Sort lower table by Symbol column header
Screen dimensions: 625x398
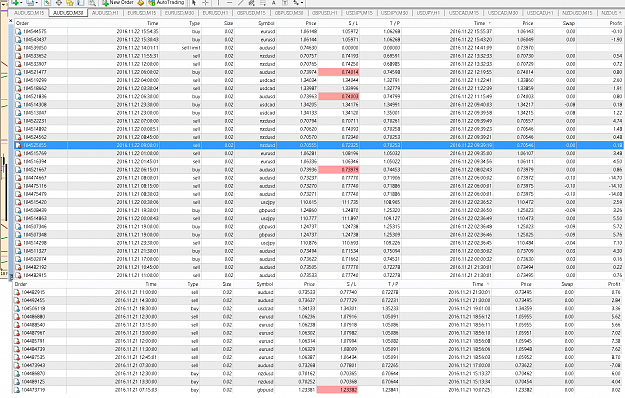[265, 284]
